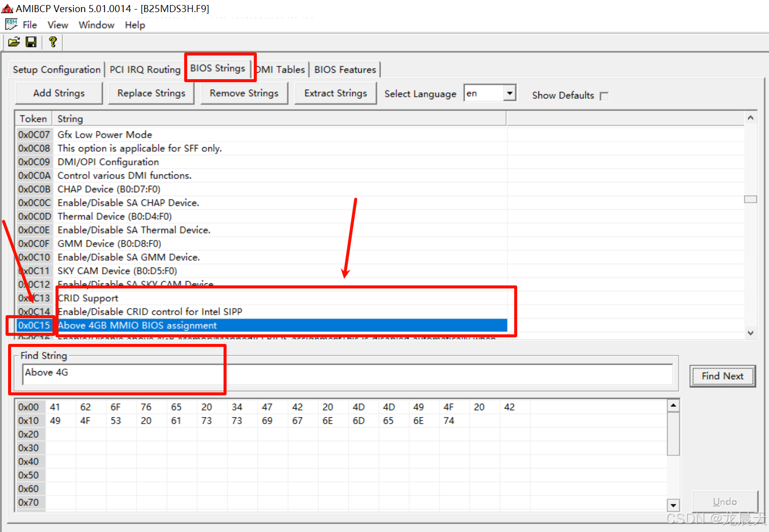Screen dimensions: 769x532
Task: Open help with question mark icon
Action: click(52, 42)
